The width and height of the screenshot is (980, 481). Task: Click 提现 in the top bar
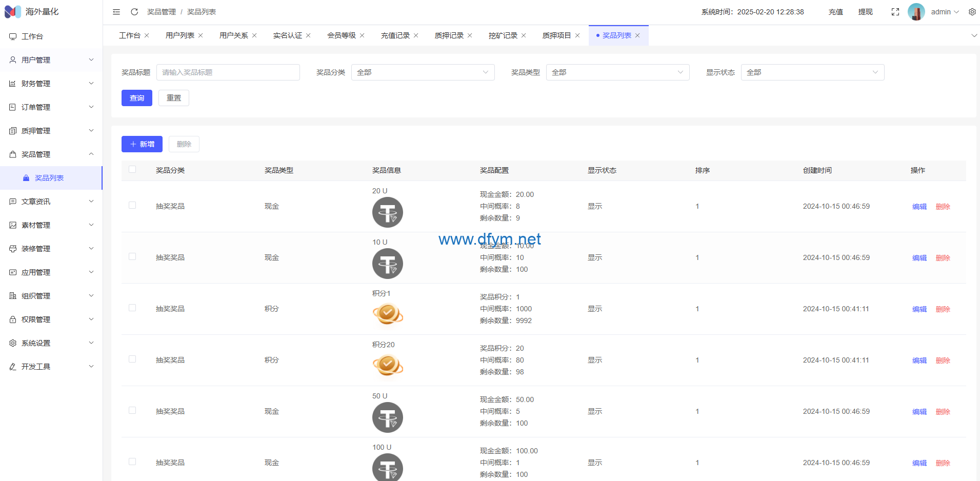(866, 12)
